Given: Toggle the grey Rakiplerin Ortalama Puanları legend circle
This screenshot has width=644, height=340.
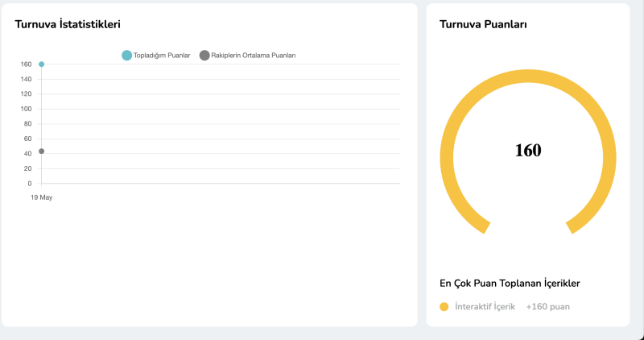Looking at the screenshot, I should click(x=204, y=55).
